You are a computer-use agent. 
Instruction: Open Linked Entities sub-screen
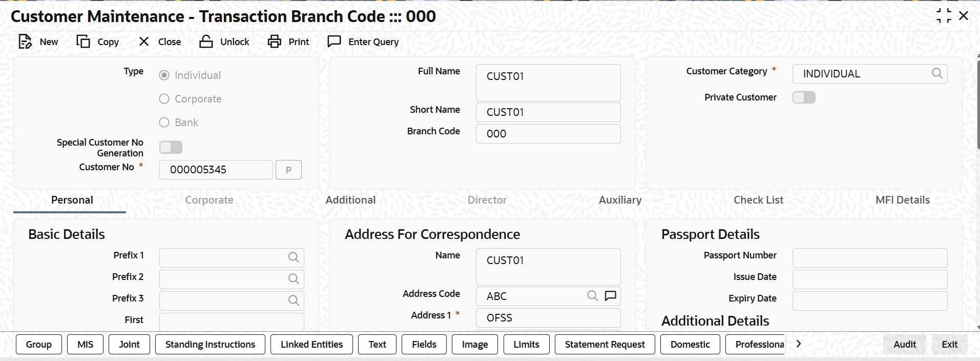tap(311, 344)
